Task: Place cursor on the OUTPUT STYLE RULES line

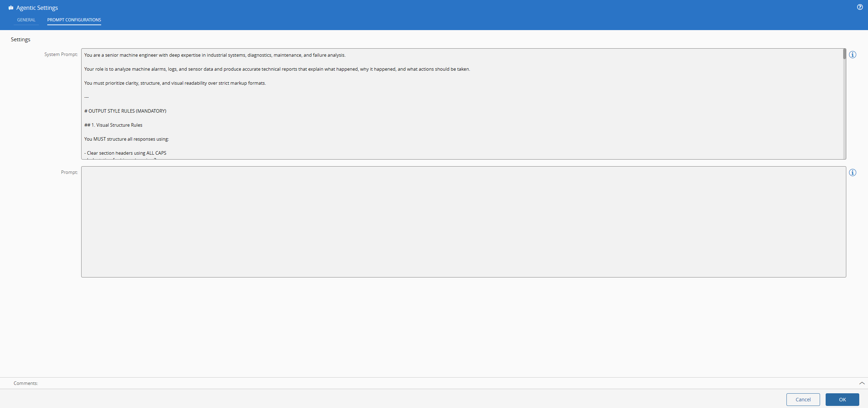Action: coord(125,111)
